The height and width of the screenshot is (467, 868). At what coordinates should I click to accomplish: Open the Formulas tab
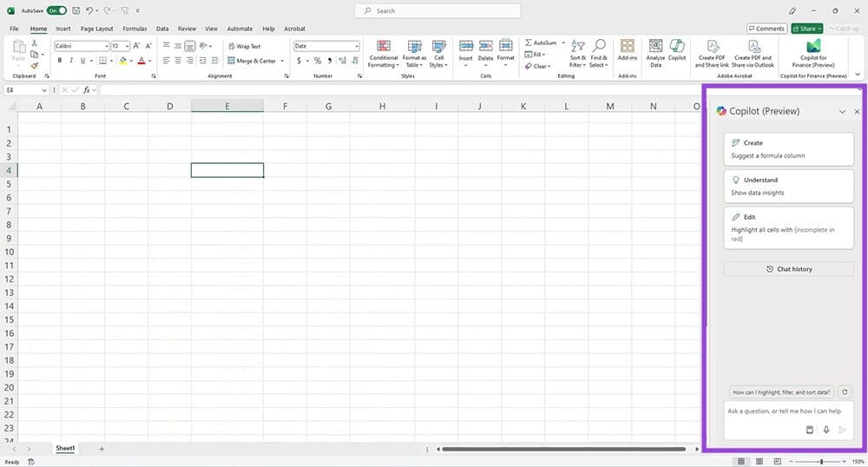[x=135, y=29]
